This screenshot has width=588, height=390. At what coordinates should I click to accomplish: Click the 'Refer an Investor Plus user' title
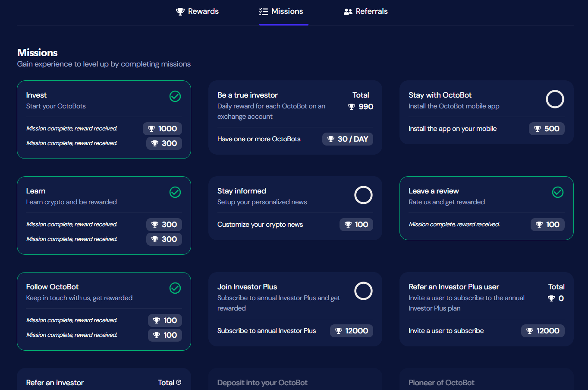pos(454,287)
